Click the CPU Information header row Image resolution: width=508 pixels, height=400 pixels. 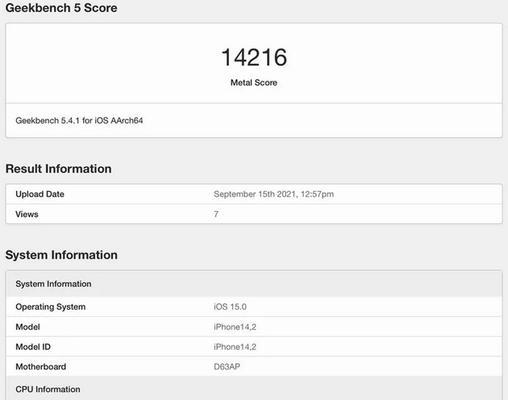pos(254,389)
